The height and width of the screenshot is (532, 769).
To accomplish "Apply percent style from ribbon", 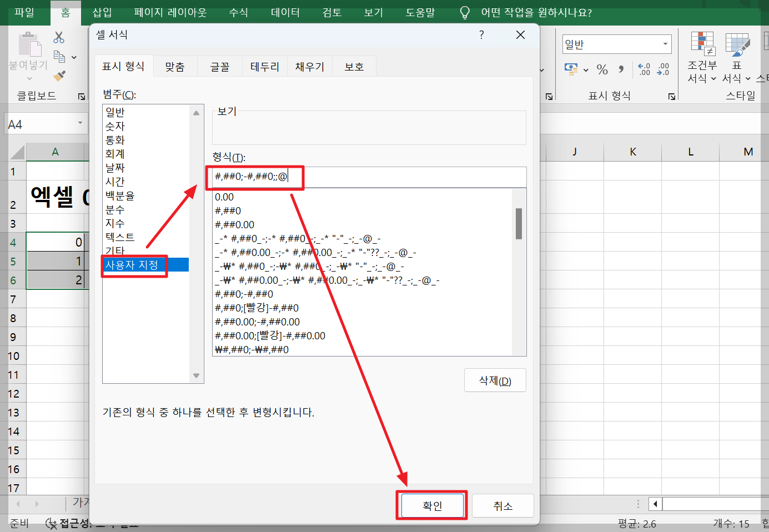I will pyautogui.click(x=602, y=69).
